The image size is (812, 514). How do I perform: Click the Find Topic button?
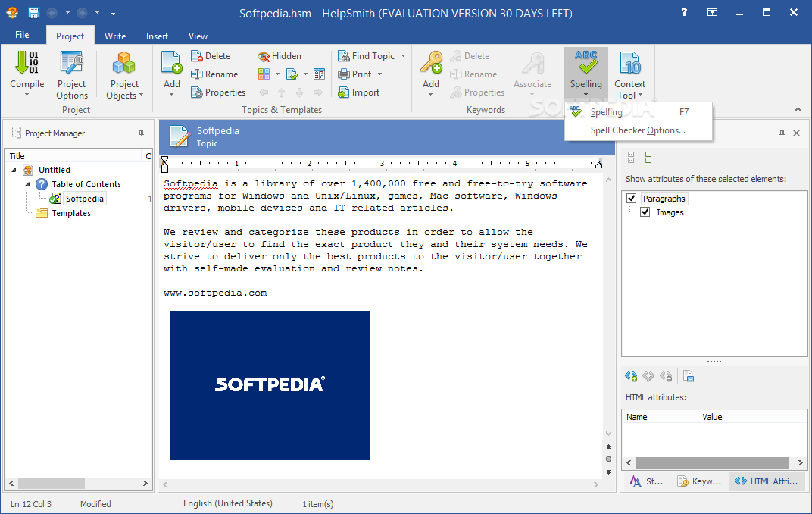coord(366,56)
